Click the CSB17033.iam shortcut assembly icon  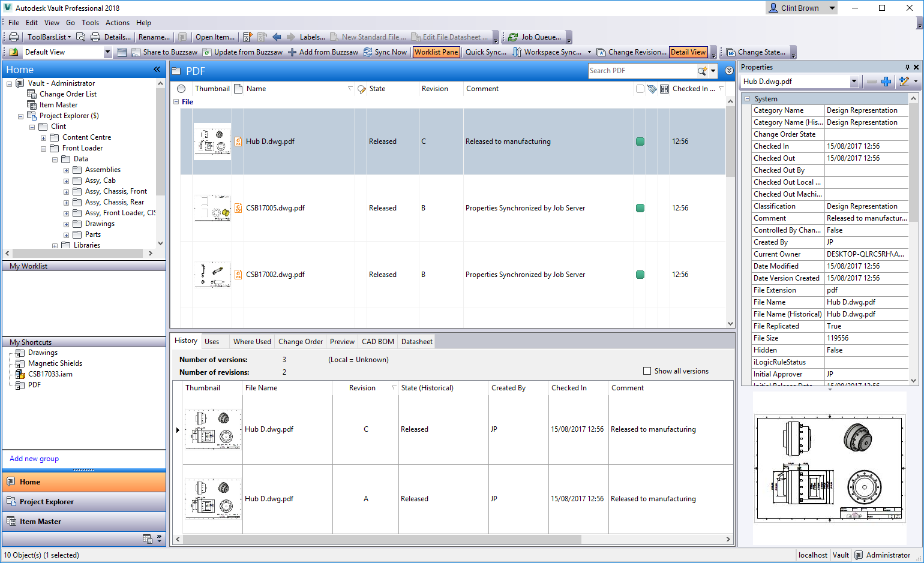20,374
